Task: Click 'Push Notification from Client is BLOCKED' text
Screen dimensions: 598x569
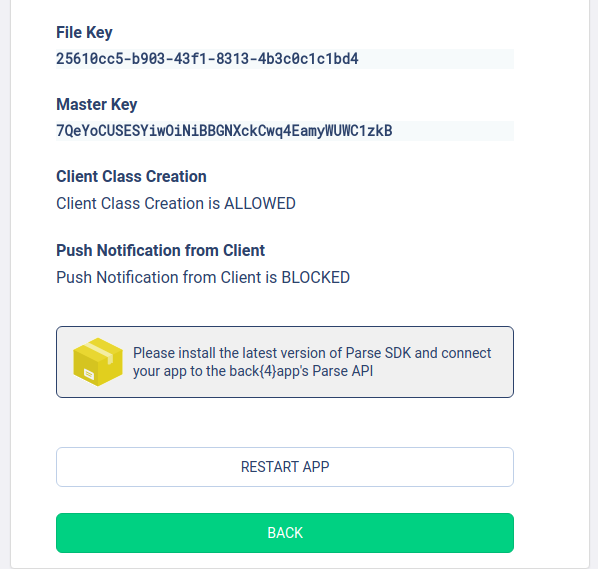Action: tap(203, 277)
